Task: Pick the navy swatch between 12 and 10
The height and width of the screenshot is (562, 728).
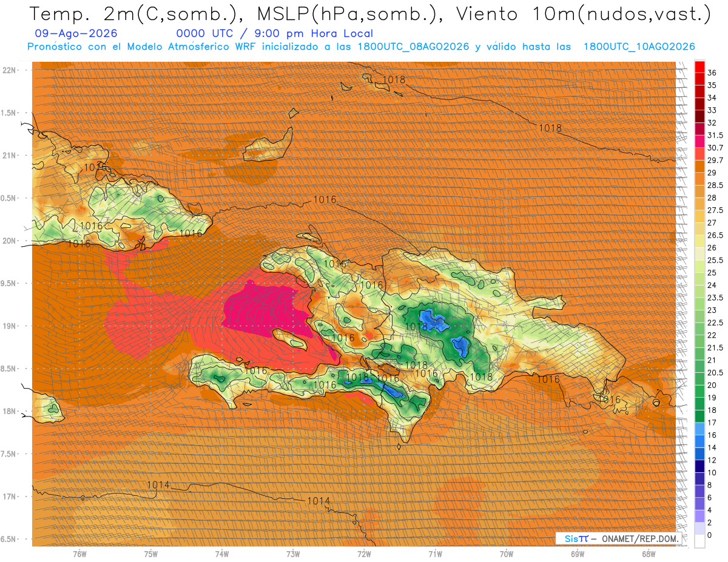Action: (699, 467)
